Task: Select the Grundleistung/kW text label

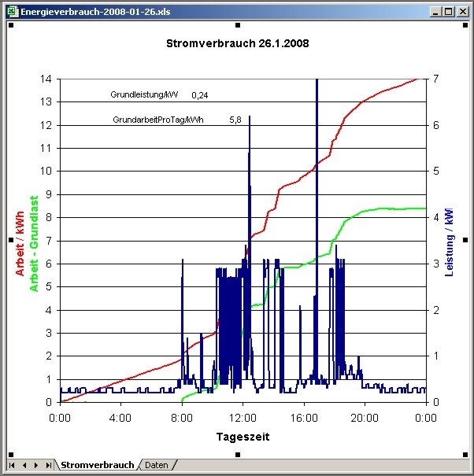Action: [144, 95]
